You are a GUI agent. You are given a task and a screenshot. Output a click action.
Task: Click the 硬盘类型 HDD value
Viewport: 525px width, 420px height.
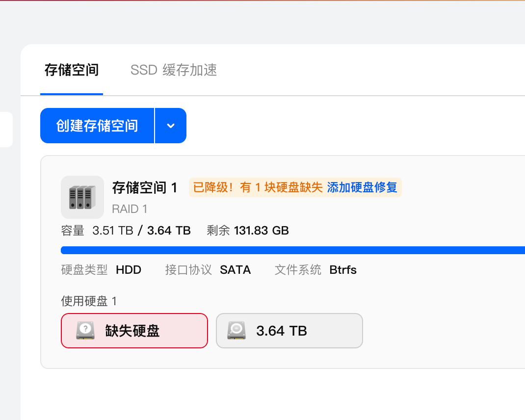(x=129, y=270)
